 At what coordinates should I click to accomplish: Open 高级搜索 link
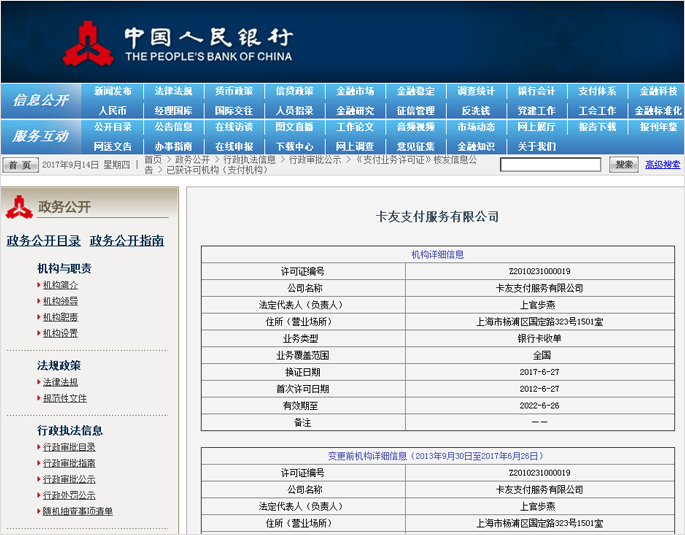pyautogui.click(x=663, y=165)
